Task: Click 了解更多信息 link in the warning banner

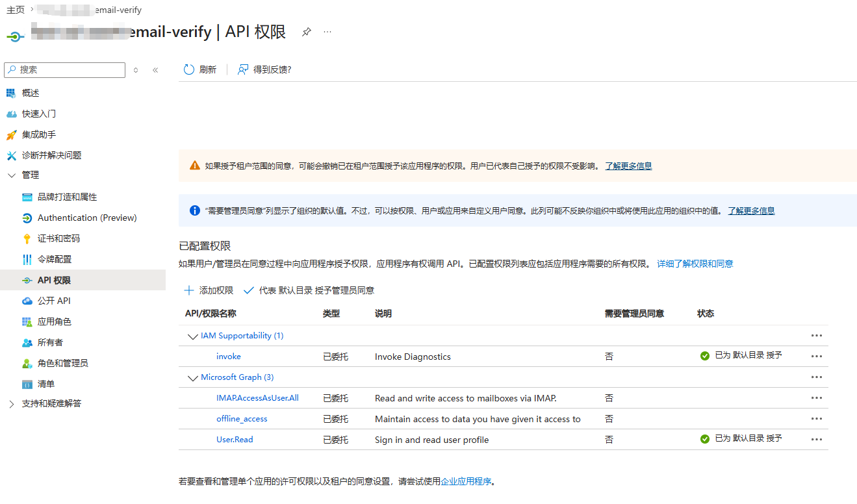Action: (x=628, y=166)
